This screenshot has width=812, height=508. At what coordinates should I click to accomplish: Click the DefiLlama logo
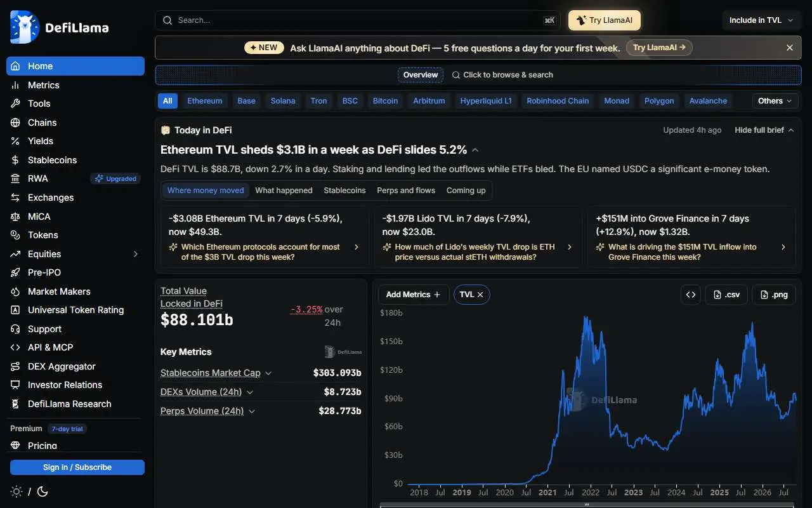click(59, 27)
